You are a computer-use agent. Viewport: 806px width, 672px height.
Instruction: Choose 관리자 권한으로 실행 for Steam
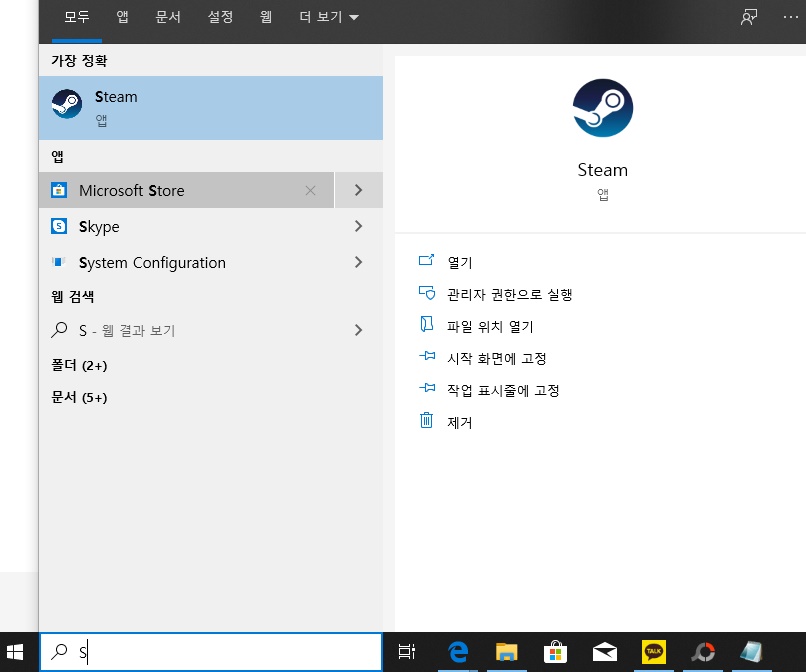pos(509,295)
